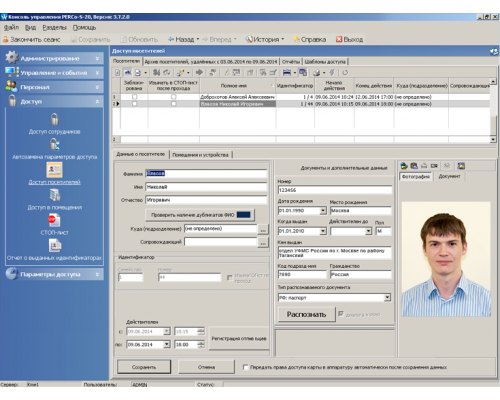Open Тип распознаваемого документа dropdown

pos(387,297)
